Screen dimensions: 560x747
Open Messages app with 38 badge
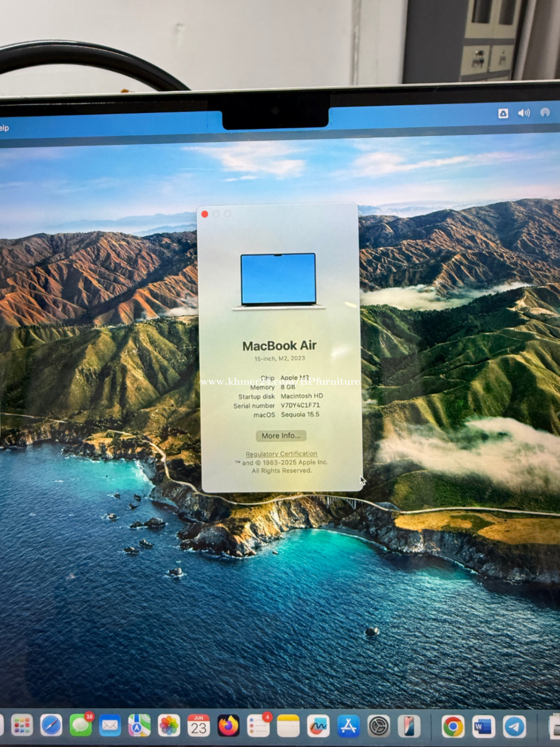[x=81, y=726]
